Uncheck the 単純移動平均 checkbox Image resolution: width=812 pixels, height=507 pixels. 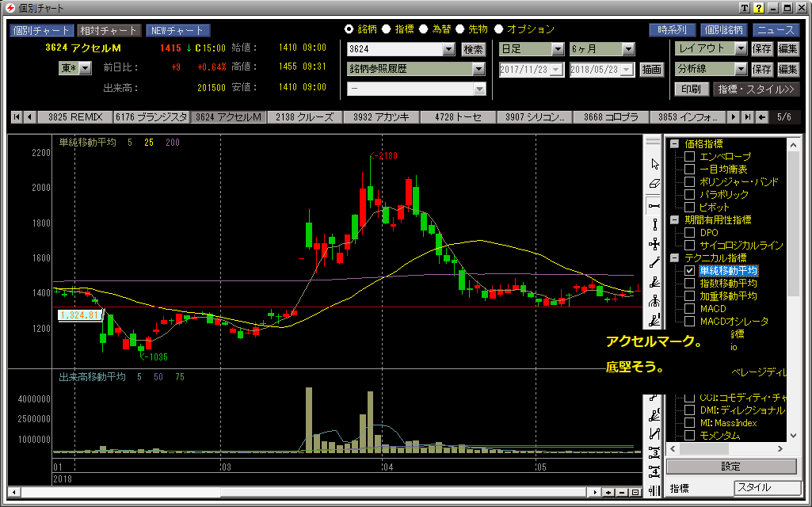click(x=689, y=271)
